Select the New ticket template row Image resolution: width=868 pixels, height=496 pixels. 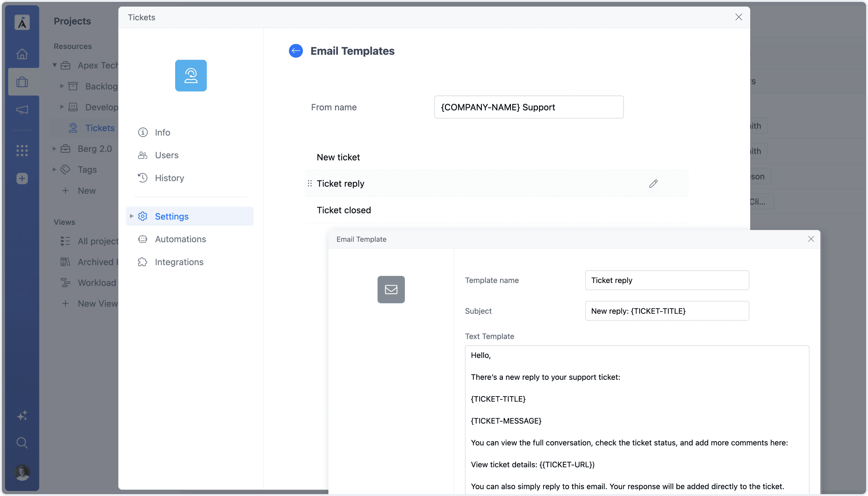tap(496, 157)
